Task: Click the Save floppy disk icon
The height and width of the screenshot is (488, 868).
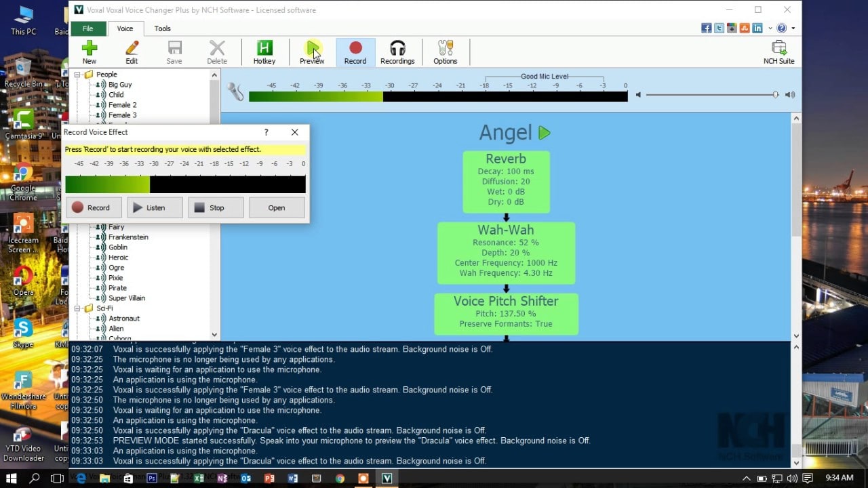Action: (174, 52)
